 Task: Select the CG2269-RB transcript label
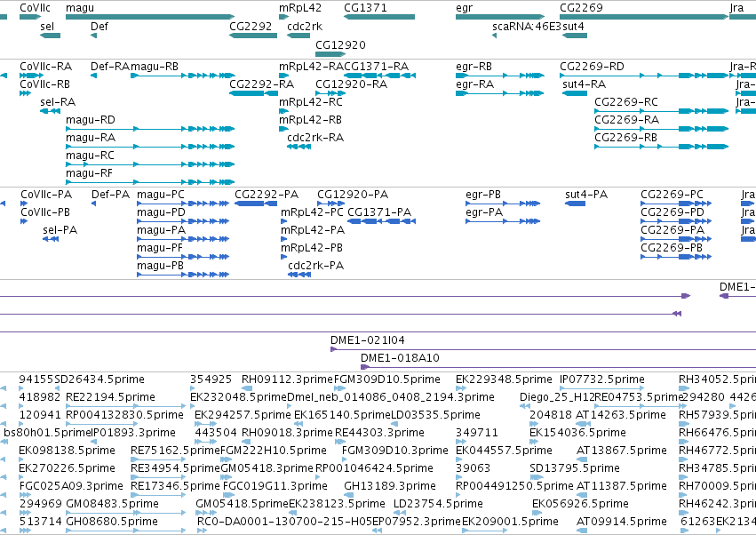[625, 138]
